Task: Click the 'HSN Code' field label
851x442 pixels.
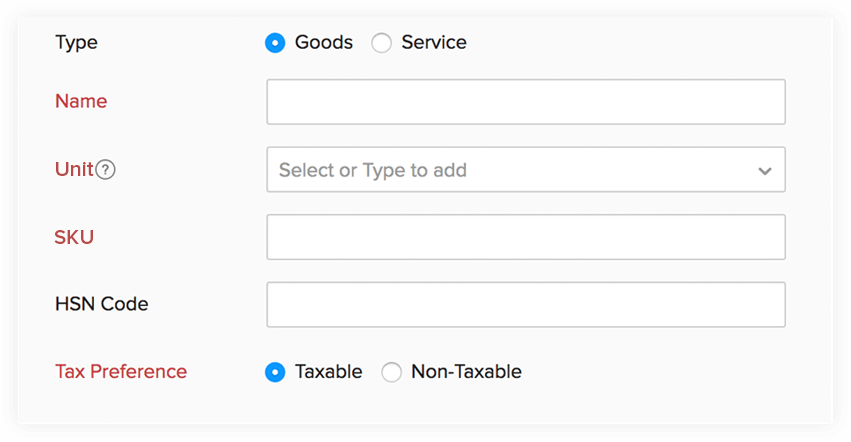Action: point(101,304)
